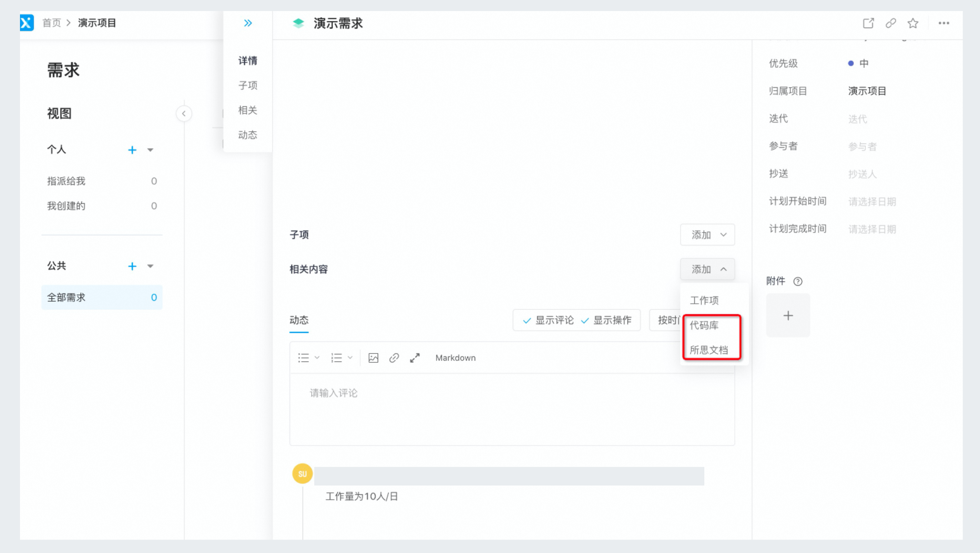Go to 首页 breadcrumb link
The image size is (980, 553).
point(52,23)
